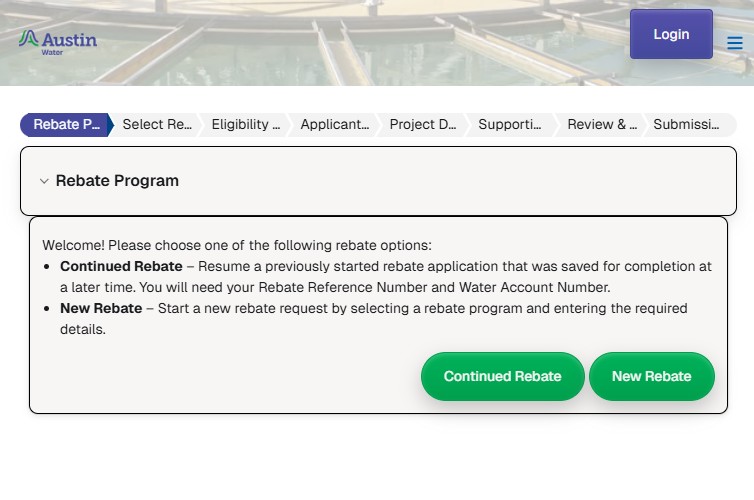The image size is (754, 500).
Task: Switch to the Applicant... step
Action: (335, 125)
